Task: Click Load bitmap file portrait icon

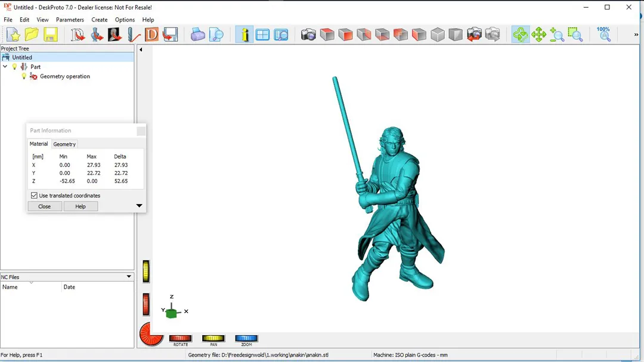Action: click(x=114, y=35)
